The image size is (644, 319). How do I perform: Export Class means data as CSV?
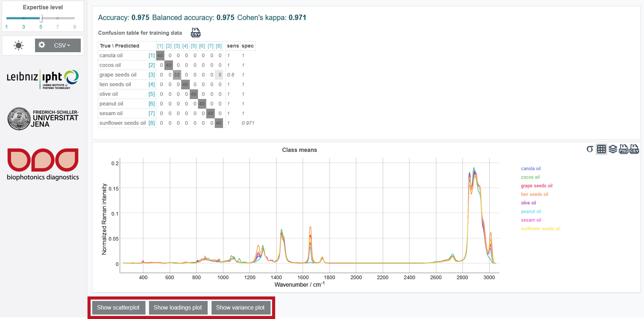[634, 149]
